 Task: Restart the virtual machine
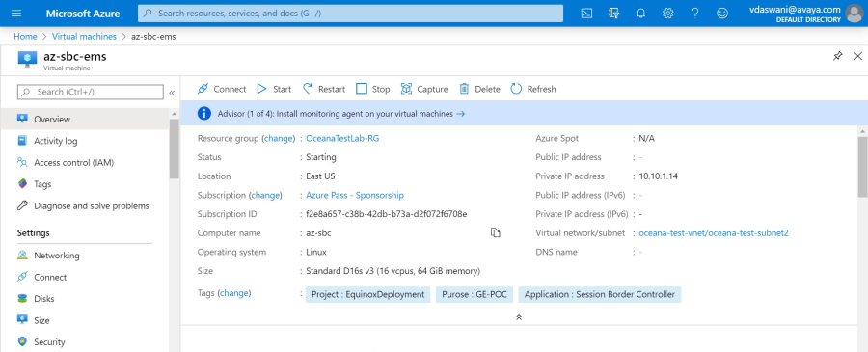pos(324,89)
